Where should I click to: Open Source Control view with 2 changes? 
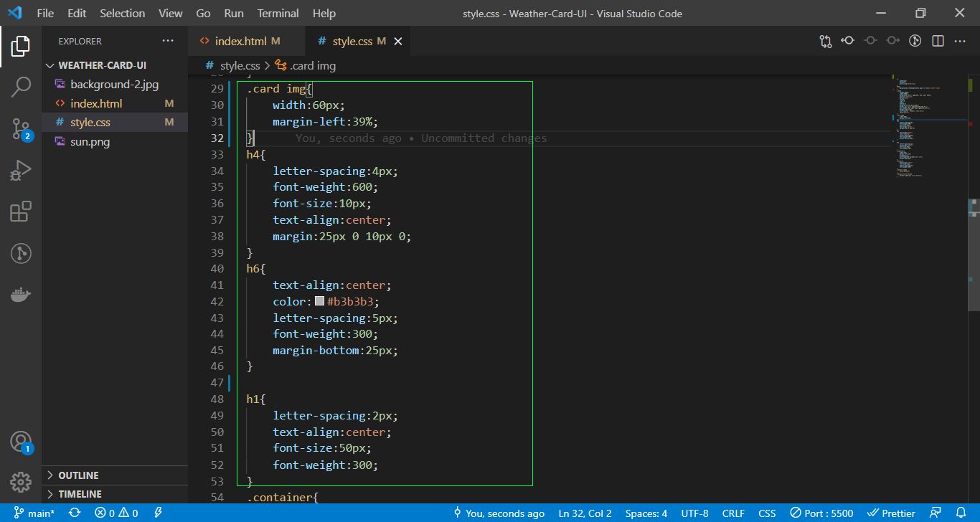tap(20, 129)
